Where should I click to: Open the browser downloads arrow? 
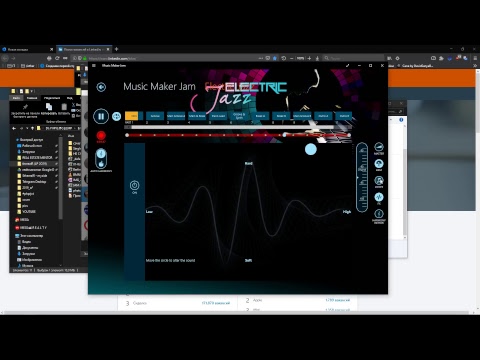(x=317, y=58)
